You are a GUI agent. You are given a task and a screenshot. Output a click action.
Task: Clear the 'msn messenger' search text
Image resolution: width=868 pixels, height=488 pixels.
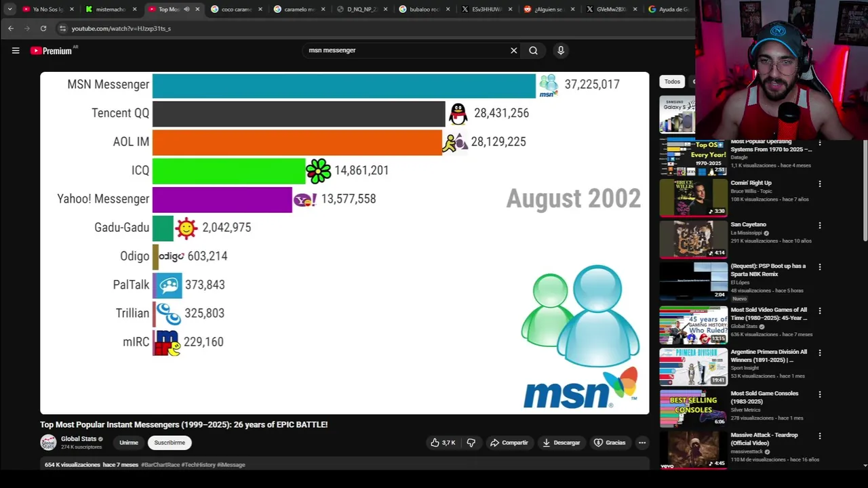(514, 50)
